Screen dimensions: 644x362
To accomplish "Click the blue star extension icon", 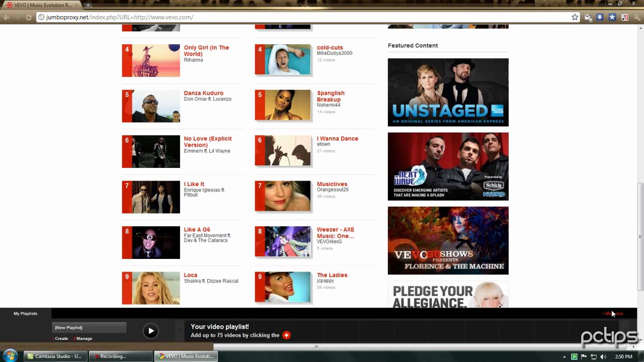I will 612,17.
